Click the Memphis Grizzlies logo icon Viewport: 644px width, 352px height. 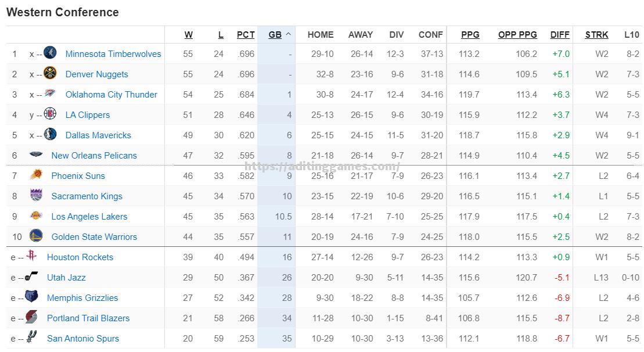[x=31, y=297]
